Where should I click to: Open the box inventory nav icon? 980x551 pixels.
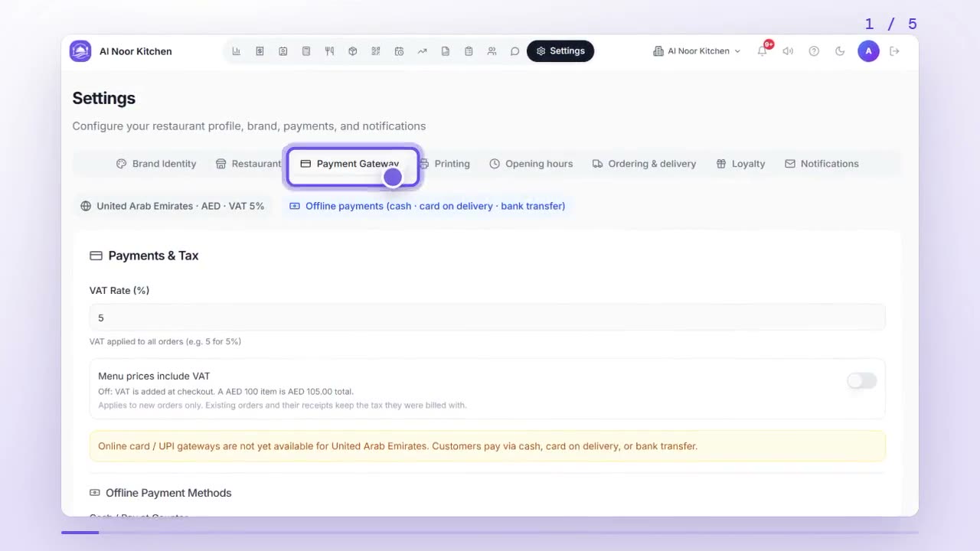[x=353, y=51]
